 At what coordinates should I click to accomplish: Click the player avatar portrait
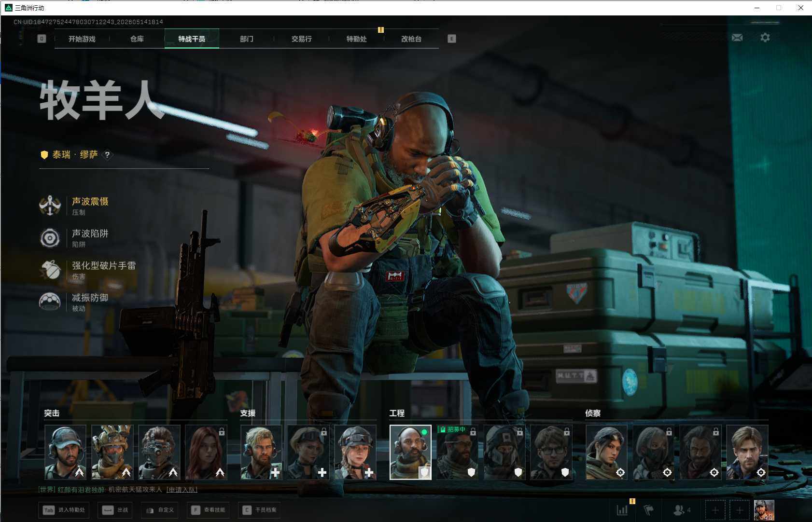(764, 510)
